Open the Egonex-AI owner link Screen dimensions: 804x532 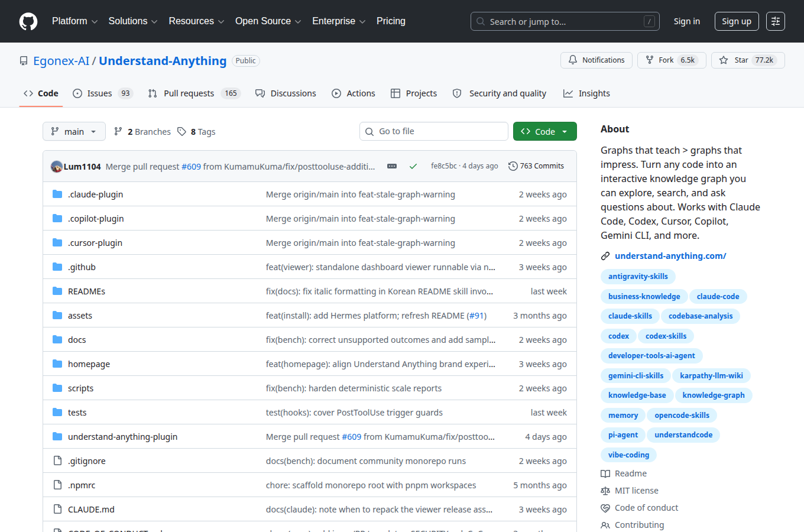pos(61,61)
